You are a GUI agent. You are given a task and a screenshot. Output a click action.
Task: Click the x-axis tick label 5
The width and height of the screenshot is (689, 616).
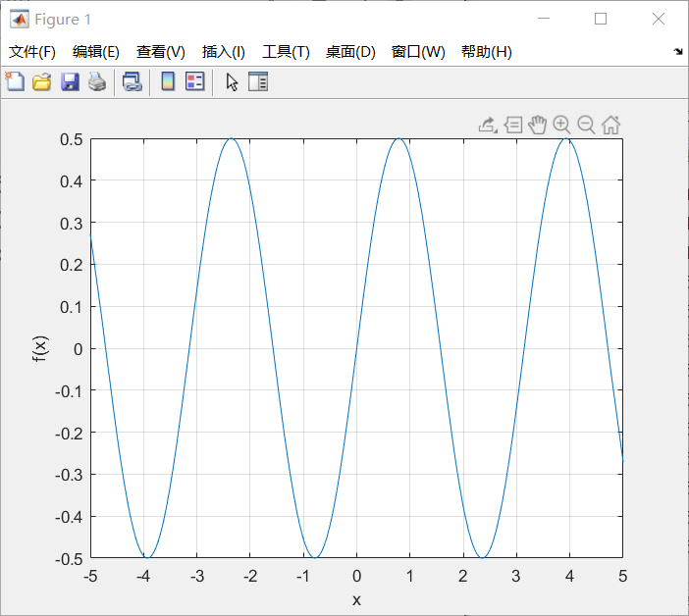click(622, 576)
